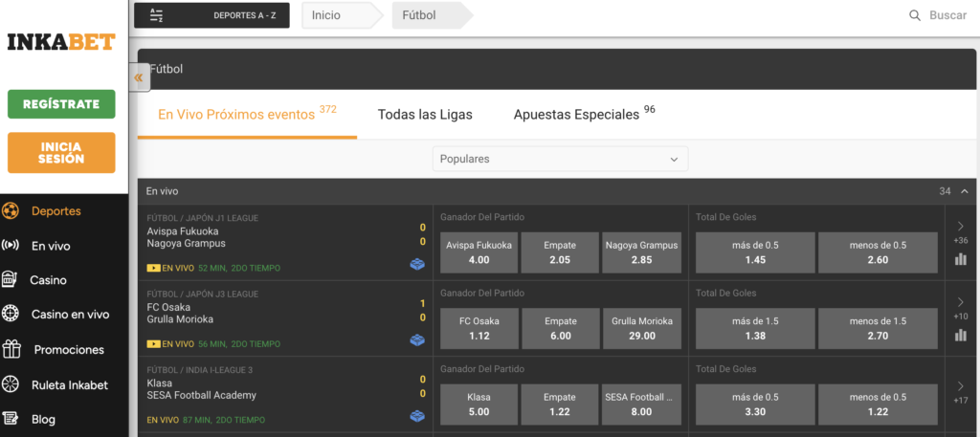980x437 pixels.
Task: Click the Casino en vivo chip icon
Action: tap(10, 314)
